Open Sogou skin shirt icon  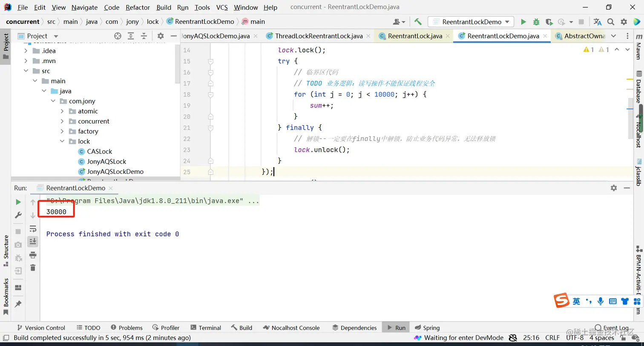(x=625, y=301)
